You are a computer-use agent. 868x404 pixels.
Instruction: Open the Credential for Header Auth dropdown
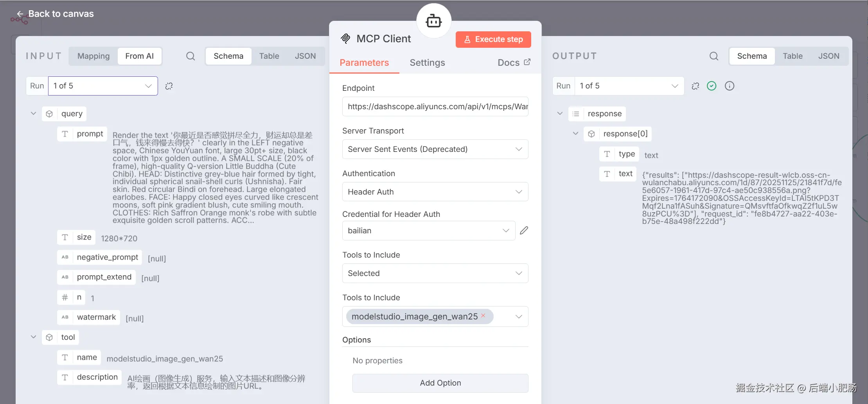(429, 231)
